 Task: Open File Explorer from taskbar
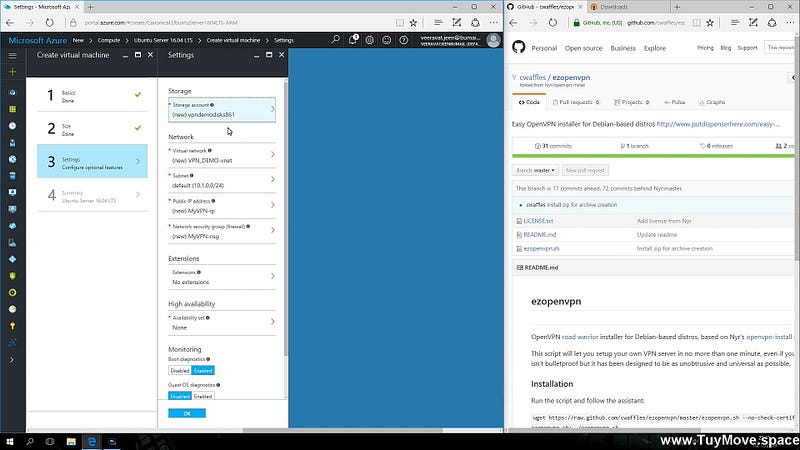pos(71,441)
